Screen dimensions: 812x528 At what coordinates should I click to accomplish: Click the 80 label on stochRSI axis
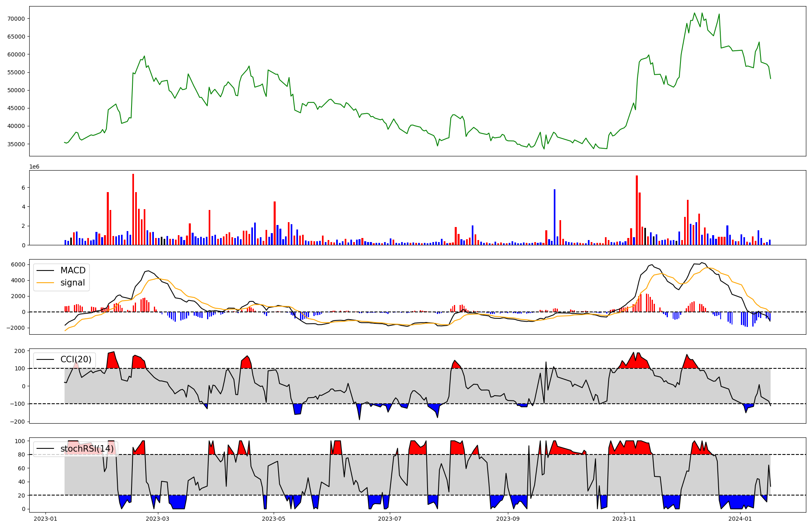pyautogui.click(x=22, y=455)
